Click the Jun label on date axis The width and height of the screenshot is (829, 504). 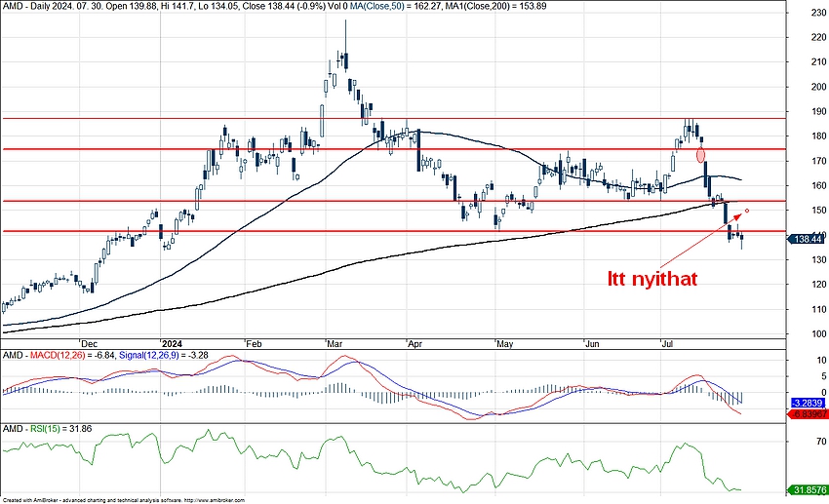coord(592,344)
